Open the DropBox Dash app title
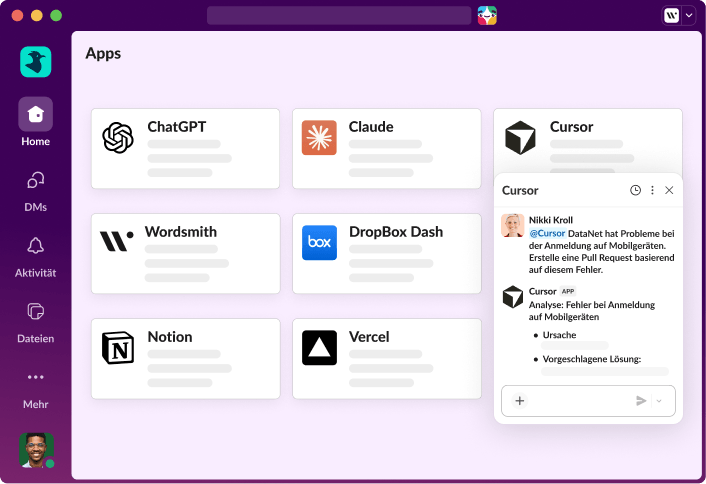The height and width of the screenshot is (484, 706). (x=396, y=232)
